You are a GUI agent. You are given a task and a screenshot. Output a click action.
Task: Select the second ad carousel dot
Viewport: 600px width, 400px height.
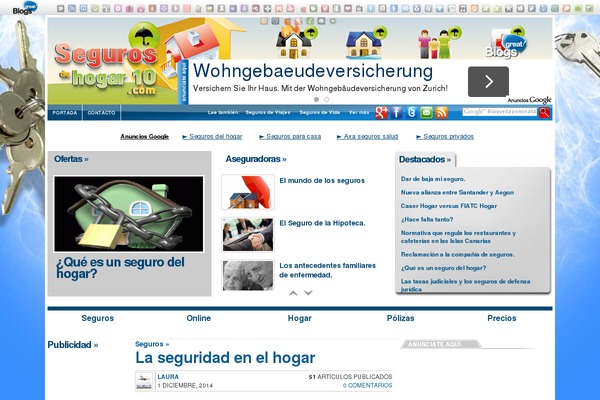(326, 99)
